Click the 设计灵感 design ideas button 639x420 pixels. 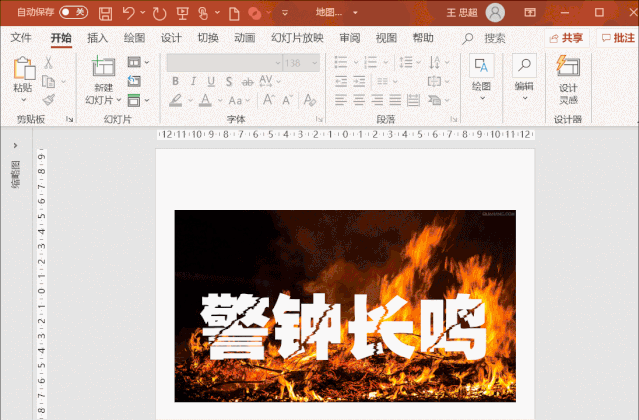pyautogui.click(x=568, y=80)
